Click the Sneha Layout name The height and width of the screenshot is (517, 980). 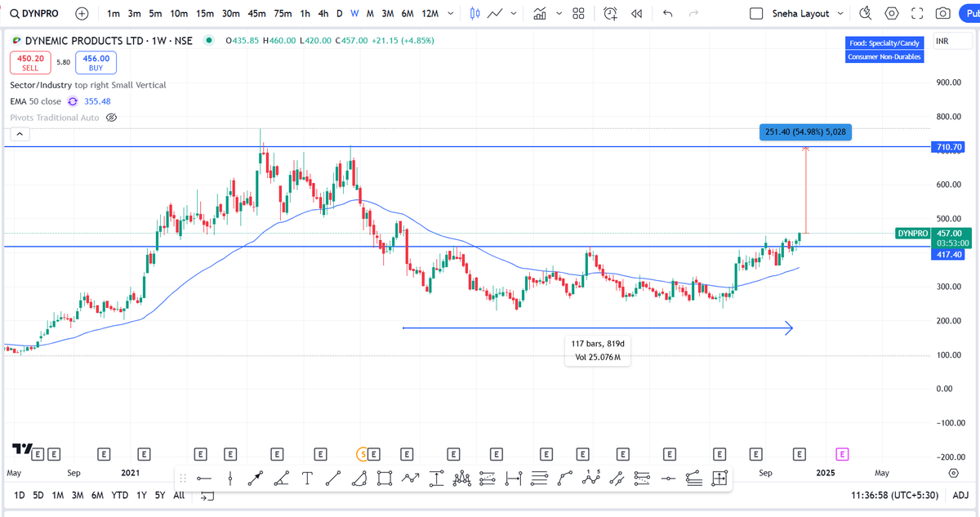click(x=800, y=14)
